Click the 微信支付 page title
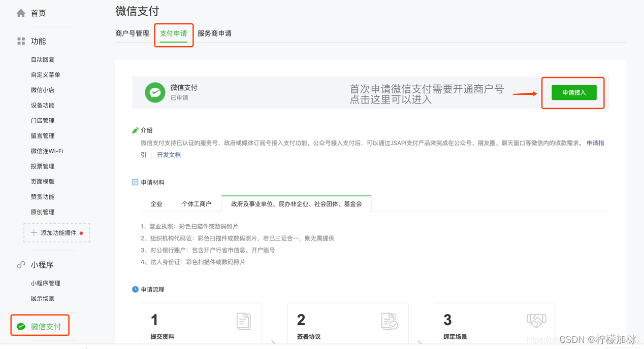The height and width of the screenshot is (349, 644). [x=137, y=11]
